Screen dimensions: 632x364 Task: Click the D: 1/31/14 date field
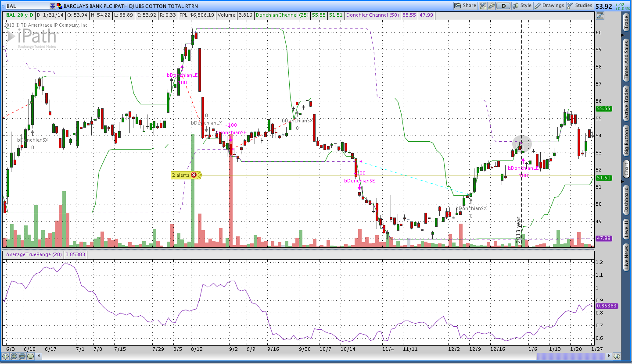coord(50,15)
